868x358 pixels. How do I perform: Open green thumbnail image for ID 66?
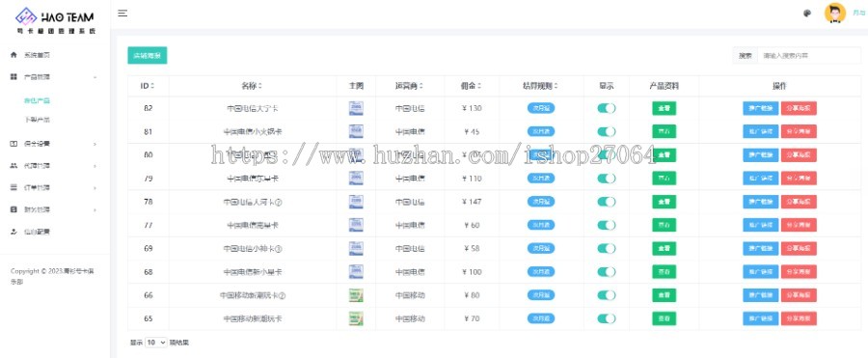356,295
